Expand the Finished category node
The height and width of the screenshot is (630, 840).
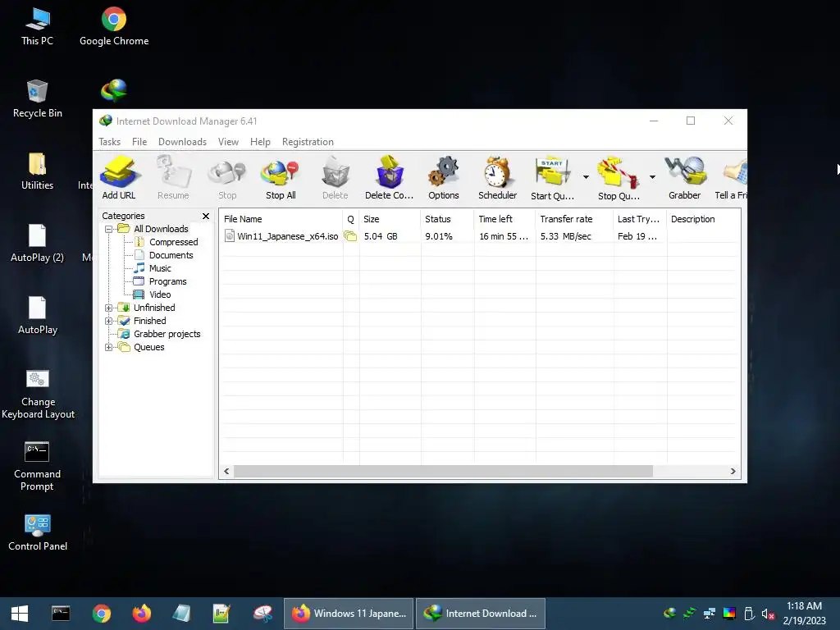coord(108,321)
